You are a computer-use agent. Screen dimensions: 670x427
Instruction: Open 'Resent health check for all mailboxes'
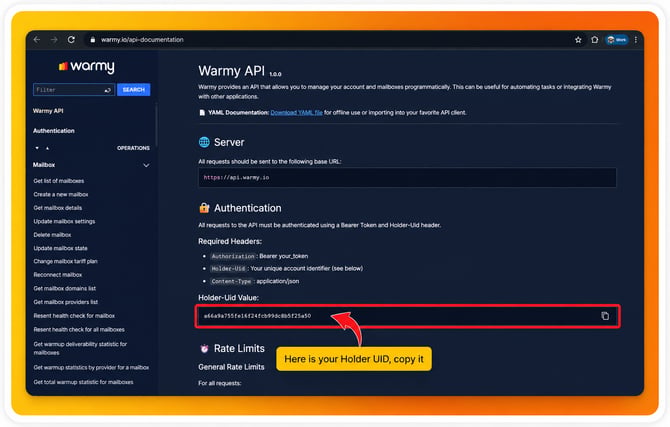[79, 330]
